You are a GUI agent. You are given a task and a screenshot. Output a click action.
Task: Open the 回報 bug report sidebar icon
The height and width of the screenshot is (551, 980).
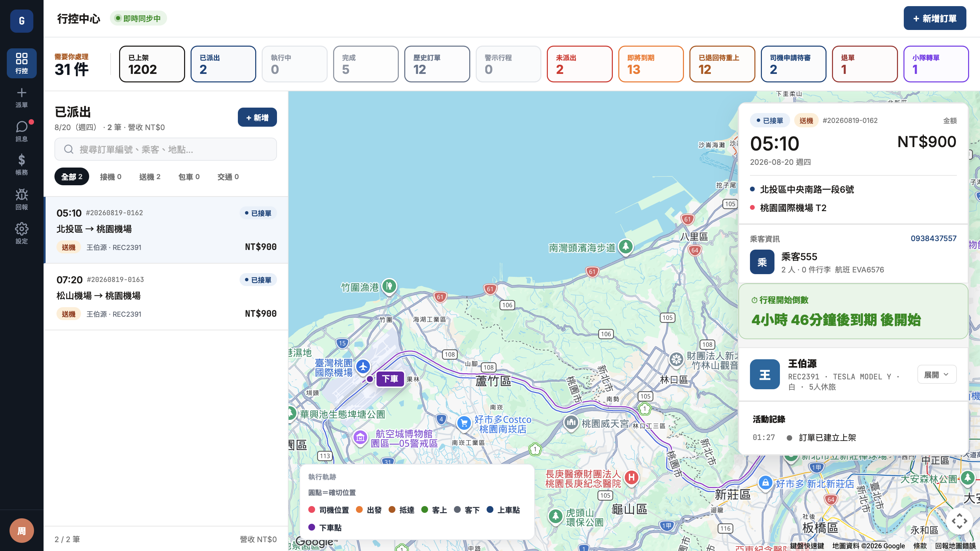tap(22, 199)
